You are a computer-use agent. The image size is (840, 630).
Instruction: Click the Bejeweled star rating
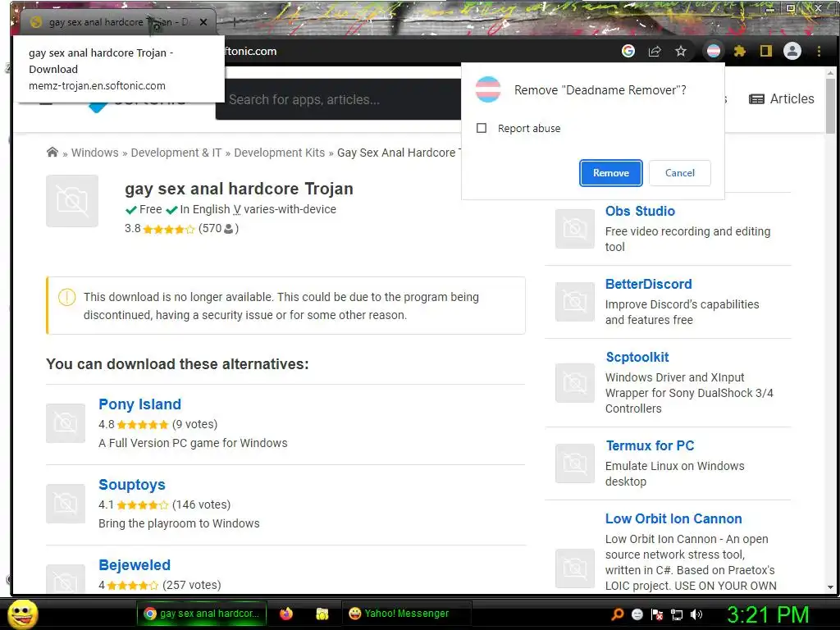click(x=133, y=586)
